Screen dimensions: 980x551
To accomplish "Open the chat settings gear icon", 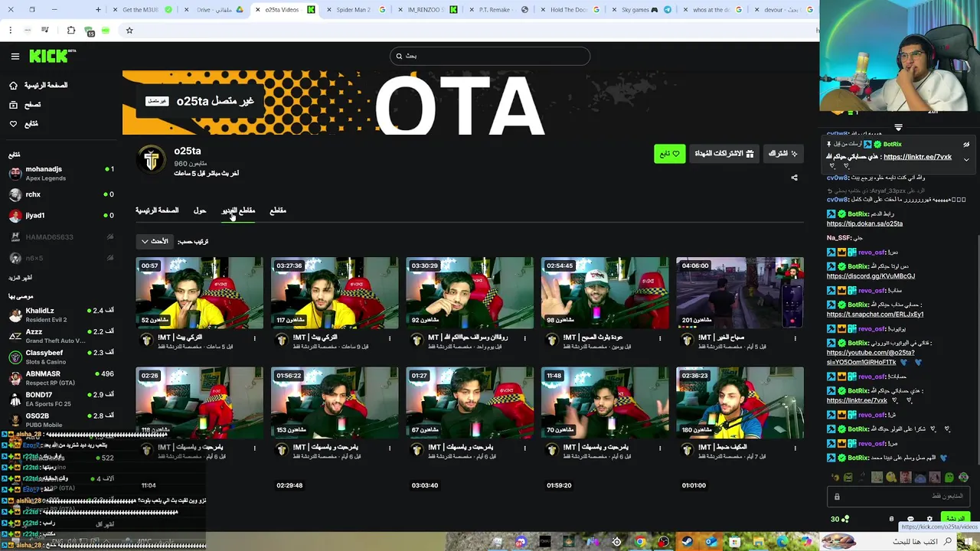I will [x=929, y=519].
